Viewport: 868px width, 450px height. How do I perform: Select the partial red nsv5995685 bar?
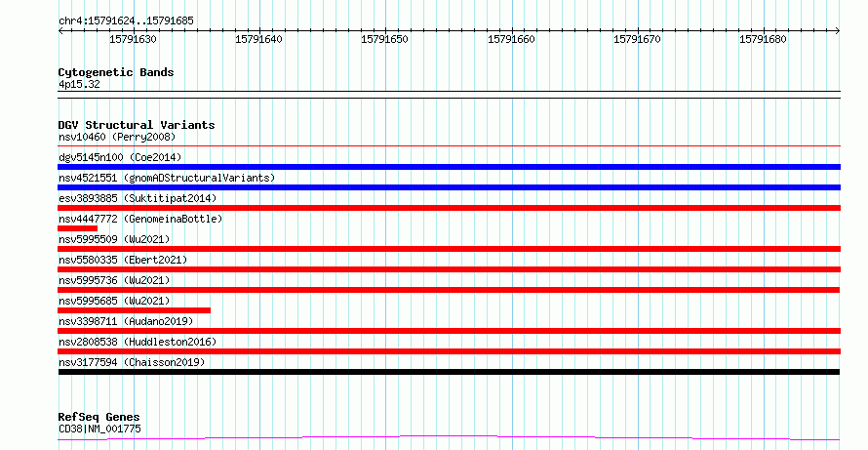[x=135, y=310]
